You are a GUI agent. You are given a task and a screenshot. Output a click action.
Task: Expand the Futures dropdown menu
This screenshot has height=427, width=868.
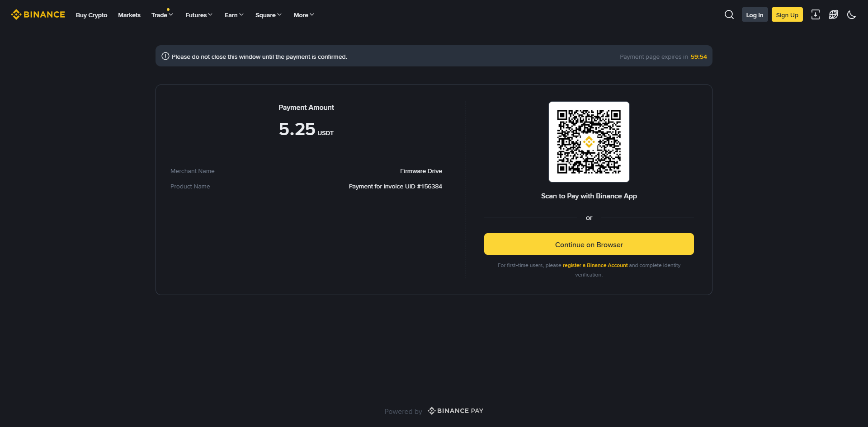(x=198, y=15)
